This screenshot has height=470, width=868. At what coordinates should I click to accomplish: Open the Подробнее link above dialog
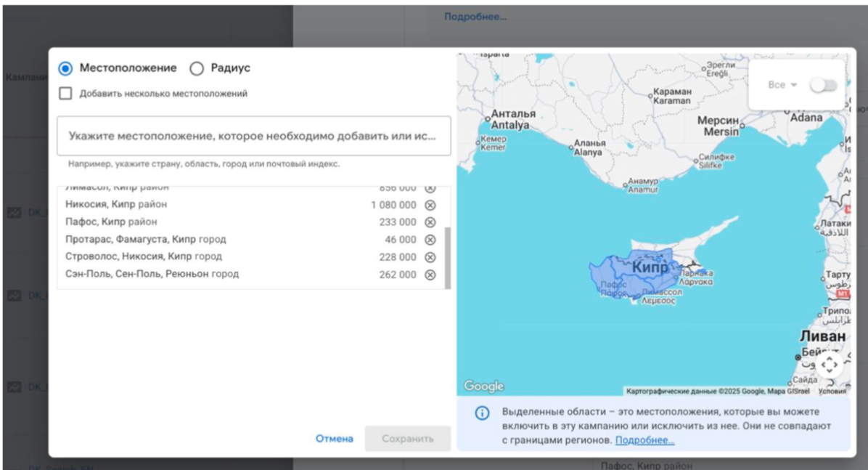click(x=475, y=17)
